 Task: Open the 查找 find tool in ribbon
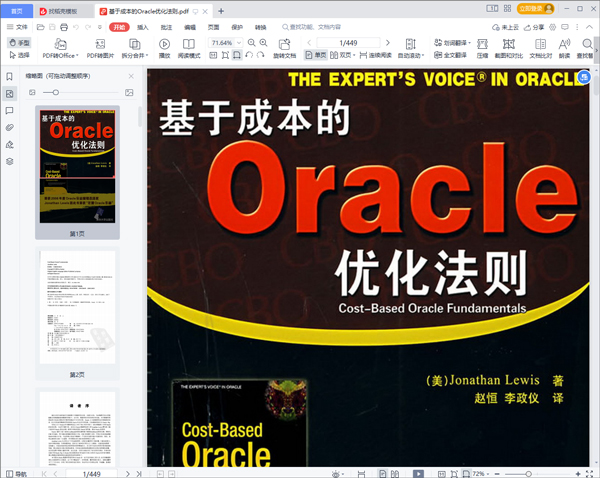[x=585, y=48]
